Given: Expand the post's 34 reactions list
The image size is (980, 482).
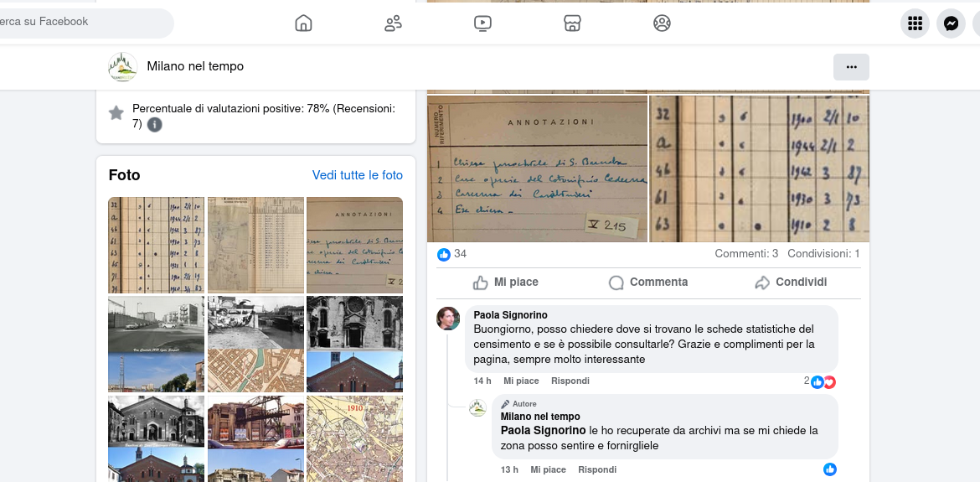Looking at the screenshot, I should click(x=452, y=254).
